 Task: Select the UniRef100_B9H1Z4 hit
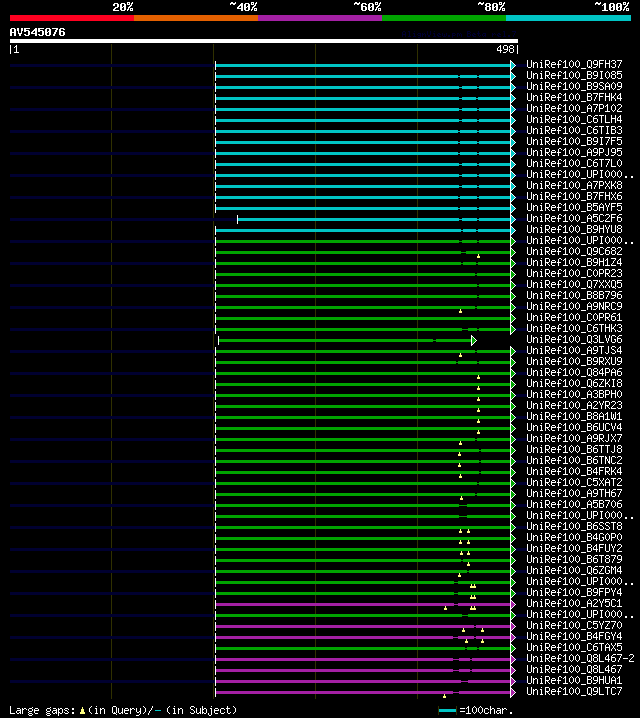click(x=574, y=262)
